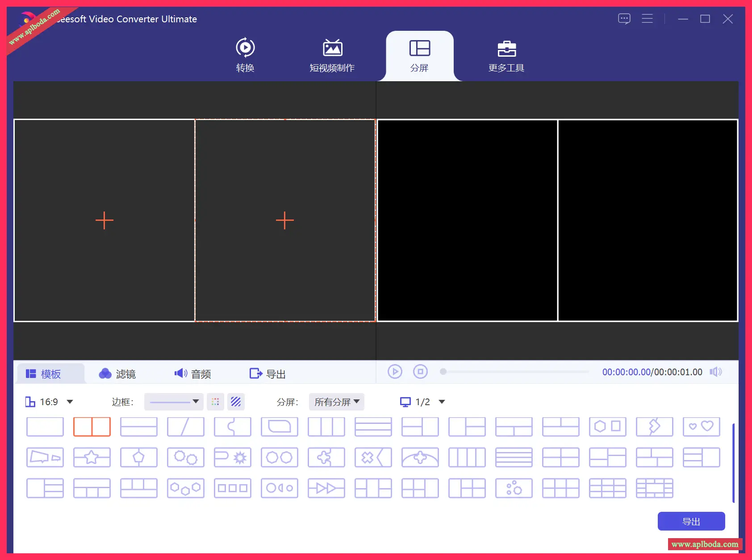This screenshot has width=752, height=560.
Task: Add video to the left split pane
Action: click(x=104, y=220)
